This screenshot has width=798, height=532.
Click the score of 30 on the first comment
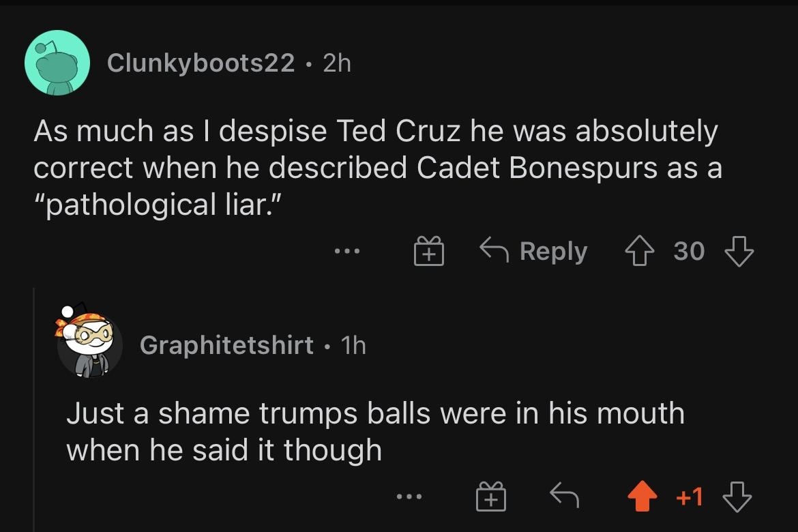click(689, 252)
